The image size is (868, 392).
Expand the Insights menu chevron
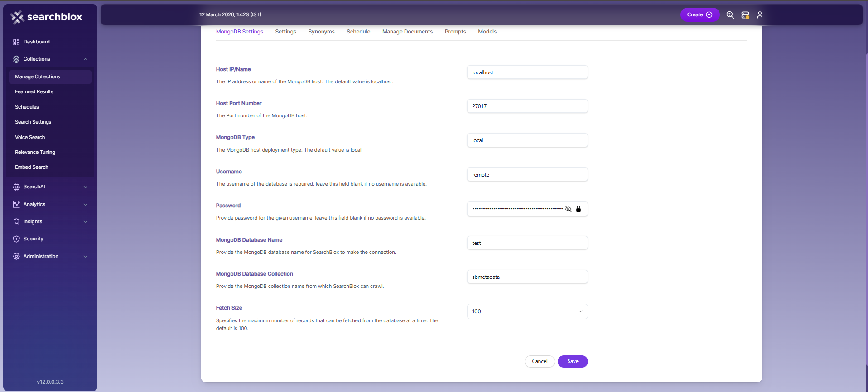pyautogui.click(x=85, y=222)
